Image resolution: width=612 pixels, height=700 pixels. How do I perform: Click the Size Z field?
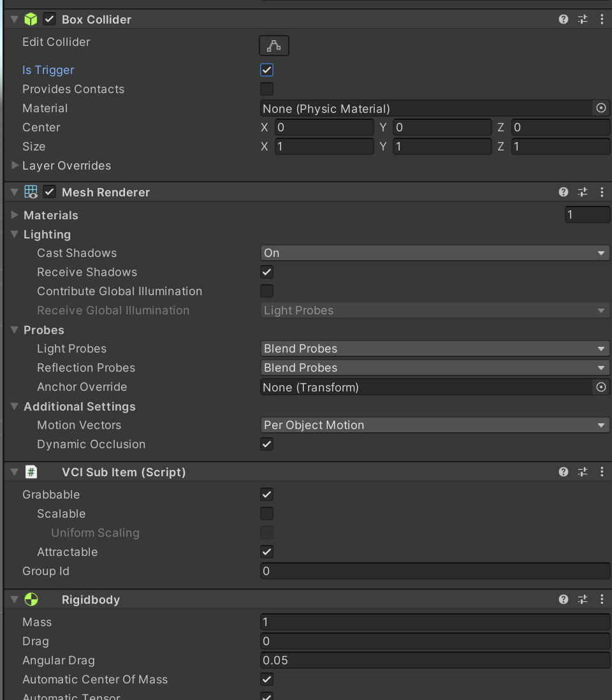point(560,147)
